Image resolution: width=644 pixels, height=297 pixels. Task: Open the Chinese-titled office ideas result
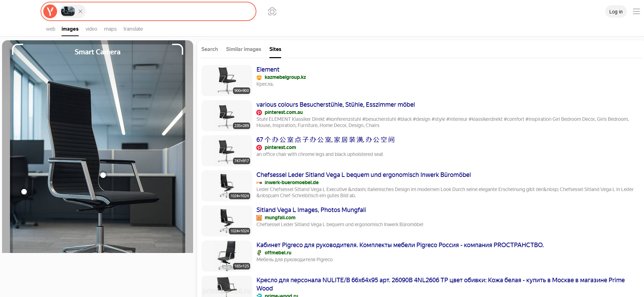pos(325,140)
